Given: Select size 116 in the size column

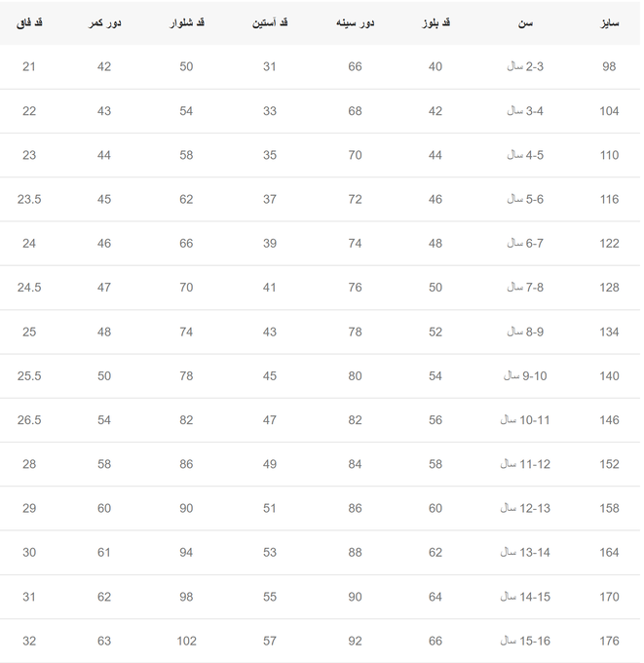Looking at the screenshot, I should click(609, 199).
